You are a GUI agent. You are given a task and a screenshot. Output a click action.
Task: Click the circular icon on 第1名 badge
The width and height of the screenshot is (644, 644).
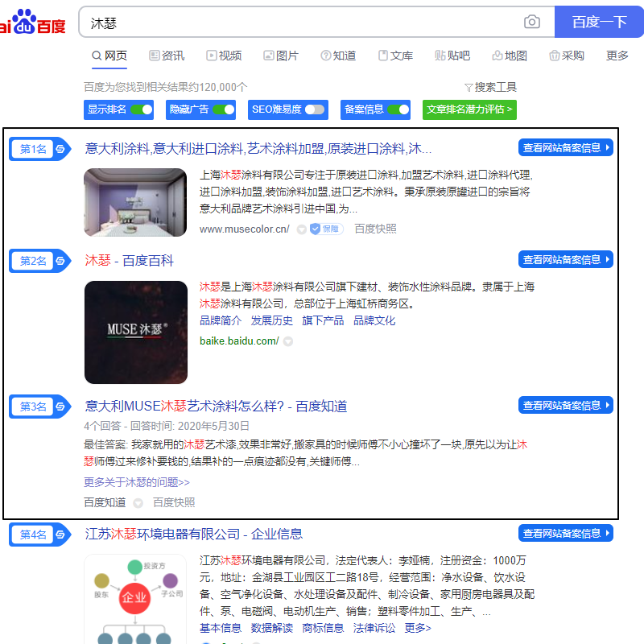tap(60, 149)
